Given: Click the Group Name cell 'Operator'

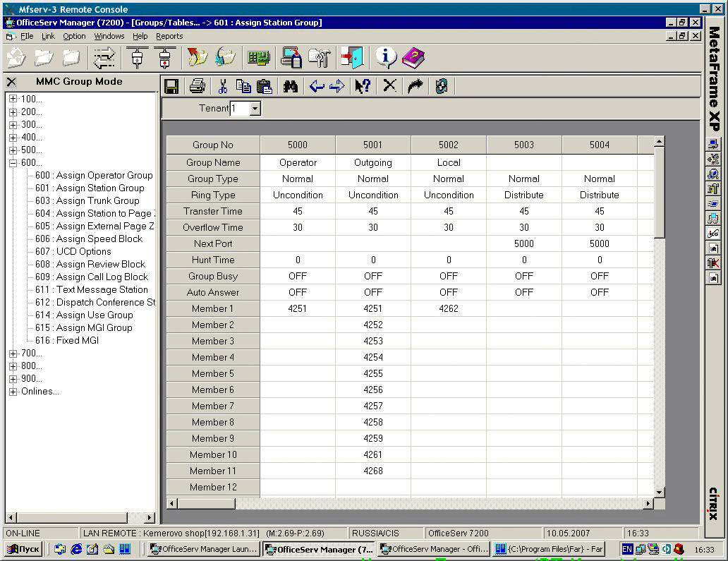Looking at the screenshot, I should [298, 162].
